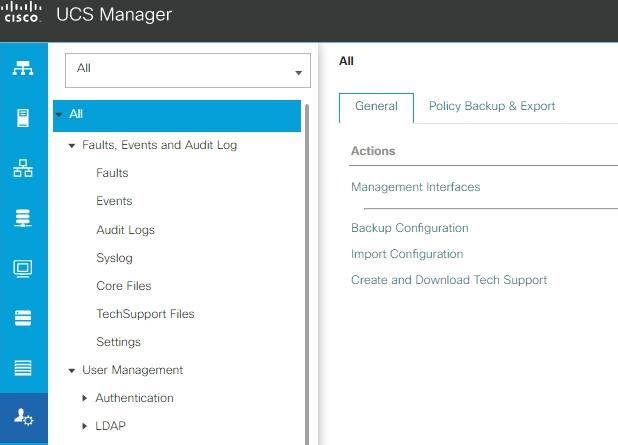This screenshot has width=618, height=445.
Task: Switch to Policy Backup & Export tab
Action: (x=492, y=106)
